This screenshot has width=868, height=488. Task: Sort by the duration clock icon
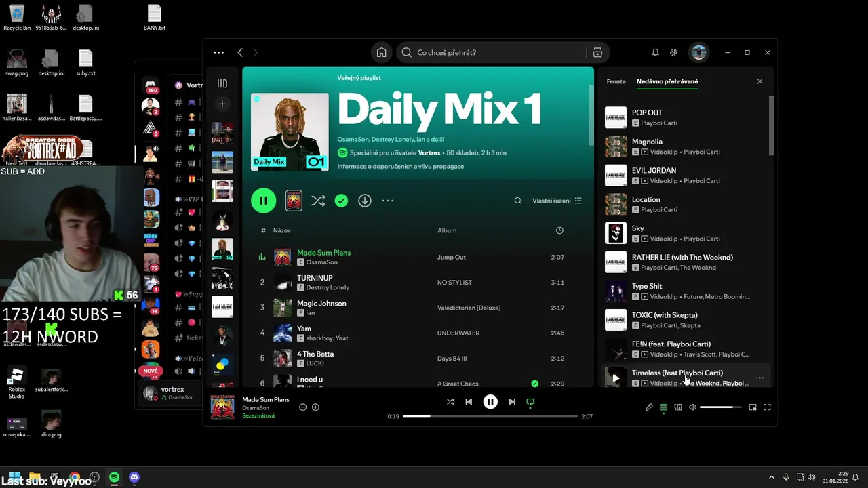559,230
